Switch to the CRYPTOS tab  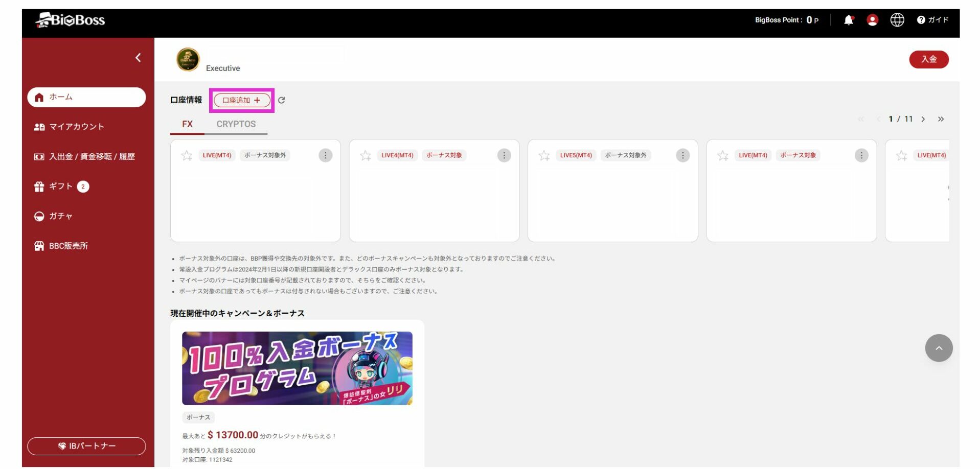pos(236,124)
